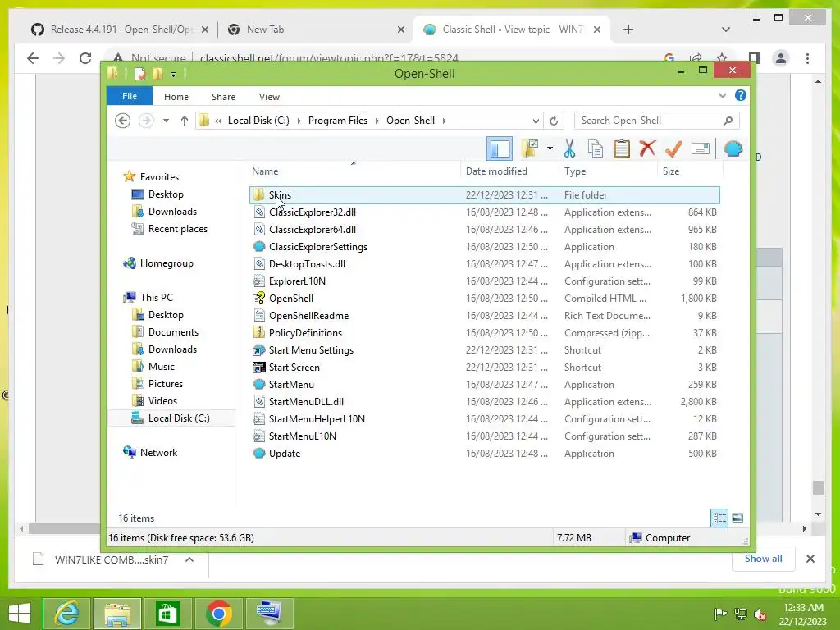Image resolution: width=840 pixels, height=630 pixels.
Task: Click the Search Open-Shell input field
Action: (x=657, y=121)
